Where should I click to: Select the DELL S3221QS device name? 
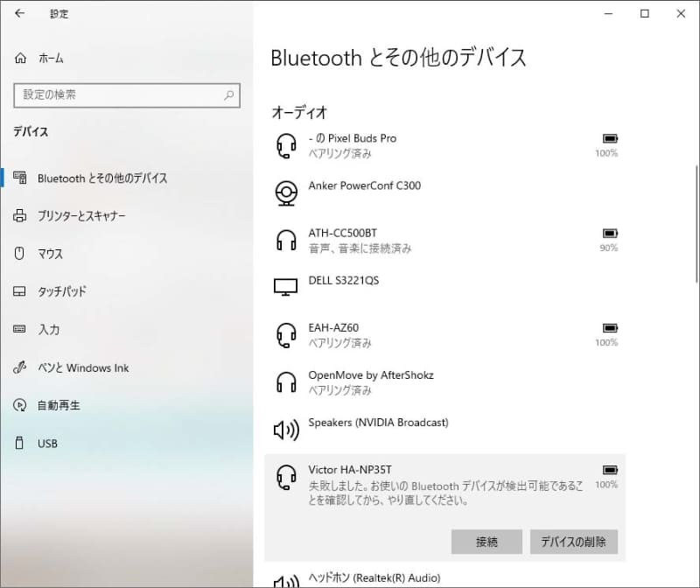(x=344, y=280)
